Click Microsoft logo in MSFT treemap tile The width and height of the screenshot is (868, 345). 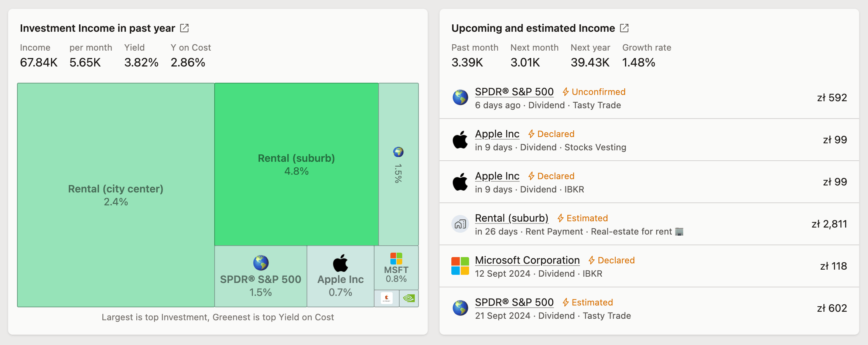396,259
